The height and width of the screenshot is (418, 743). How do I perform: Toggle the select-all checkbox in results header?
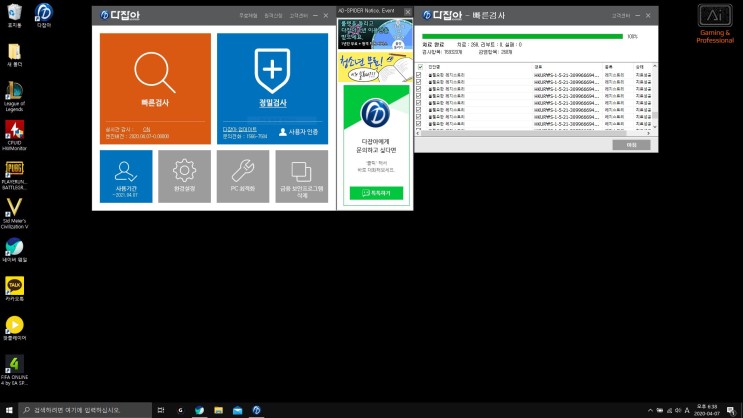[x=420, y=67]
